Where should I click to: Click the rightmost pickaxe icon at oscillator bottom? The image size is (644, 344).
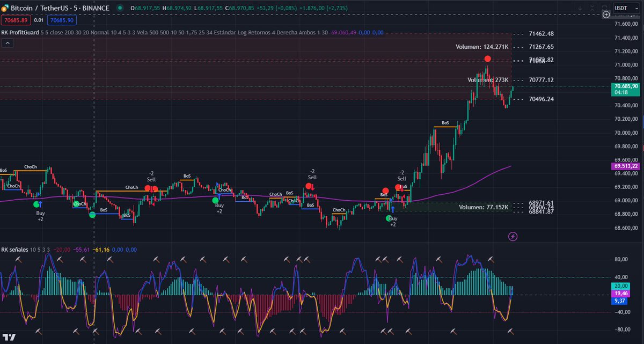coord(510,331)
